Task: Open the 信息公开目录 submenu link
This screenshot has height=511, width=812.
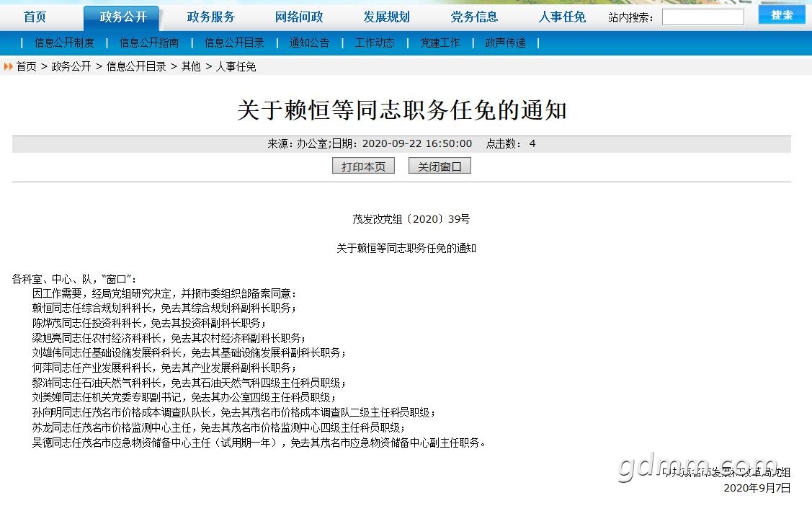Action: tap(234, 43)
